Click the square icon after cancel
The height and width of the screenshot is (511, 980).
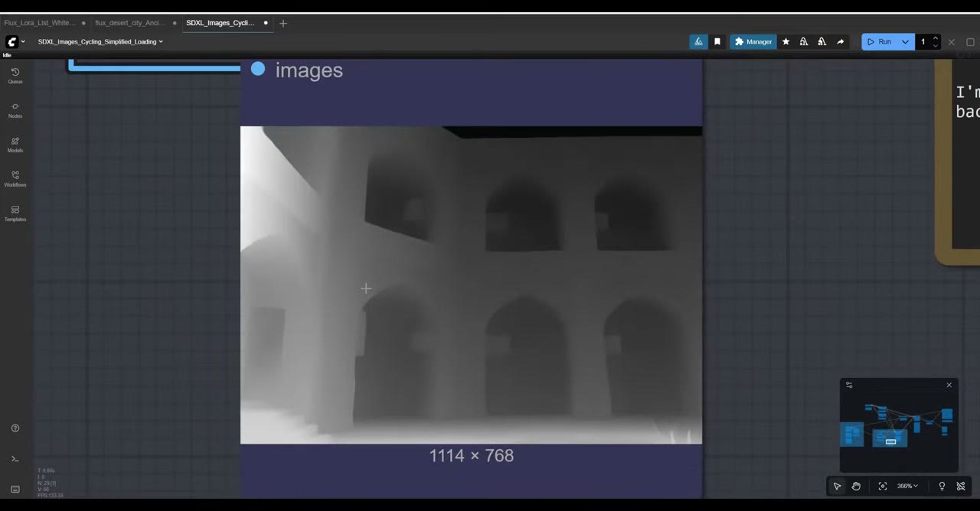[970, 42]
